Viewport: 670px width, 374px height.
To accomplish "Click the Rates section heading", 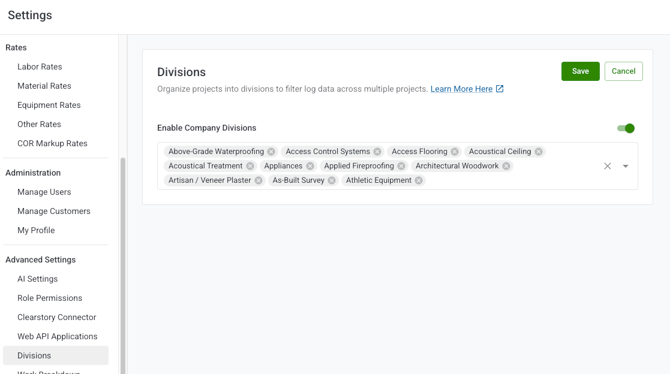I will [16, 47].
